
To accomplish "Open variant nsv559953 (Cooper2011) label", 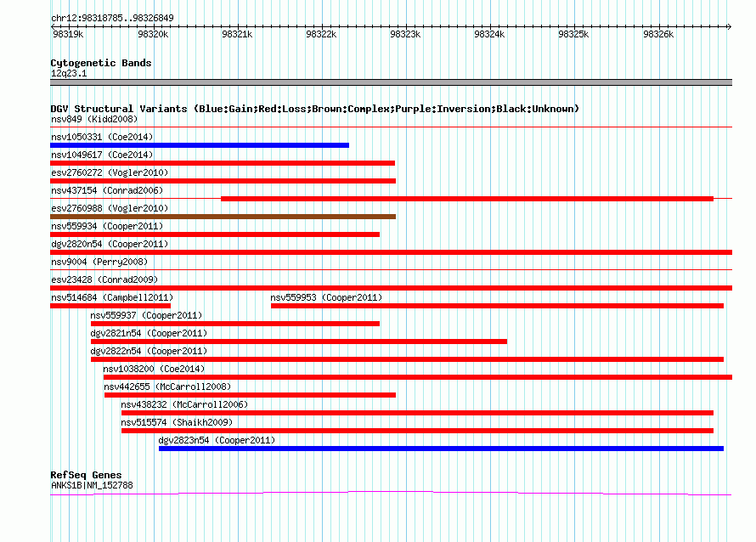I will coord(326,297).
